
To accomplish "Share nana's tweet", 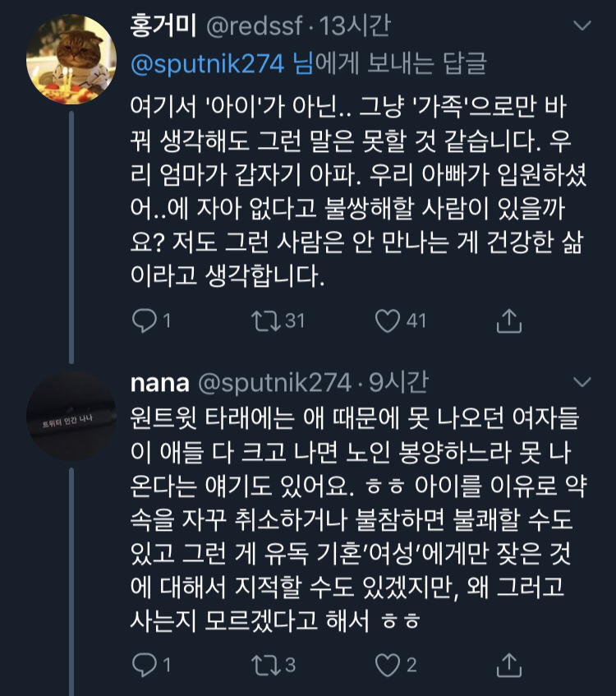I will (x=509, y=664).
